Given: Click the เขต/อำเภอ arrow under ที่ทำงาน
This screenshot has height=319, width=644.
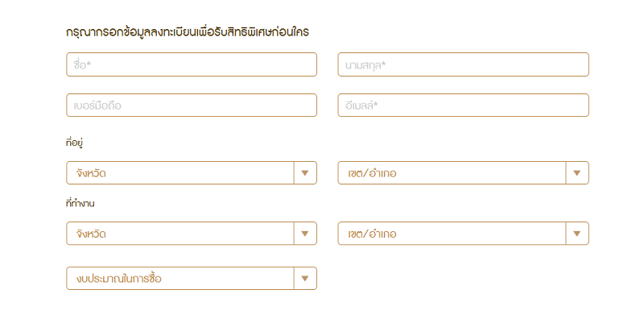Looking at the screenshot, I should (x=576, y=234).
